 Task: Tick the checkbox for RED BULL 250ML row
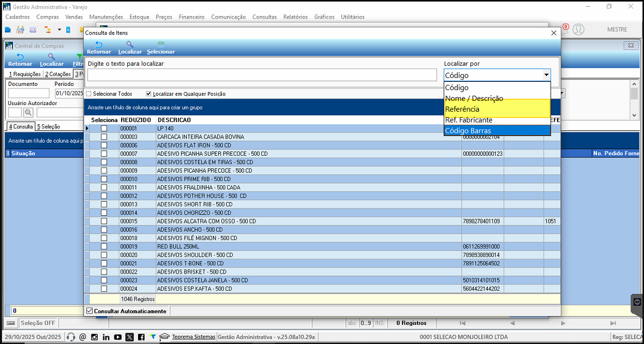104,247
